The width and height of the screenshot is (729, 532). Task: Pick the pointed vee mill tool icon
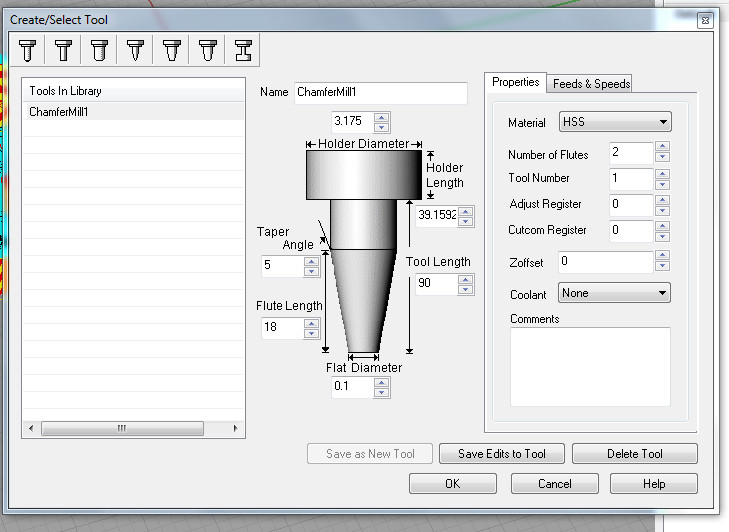tap(135, 50)
